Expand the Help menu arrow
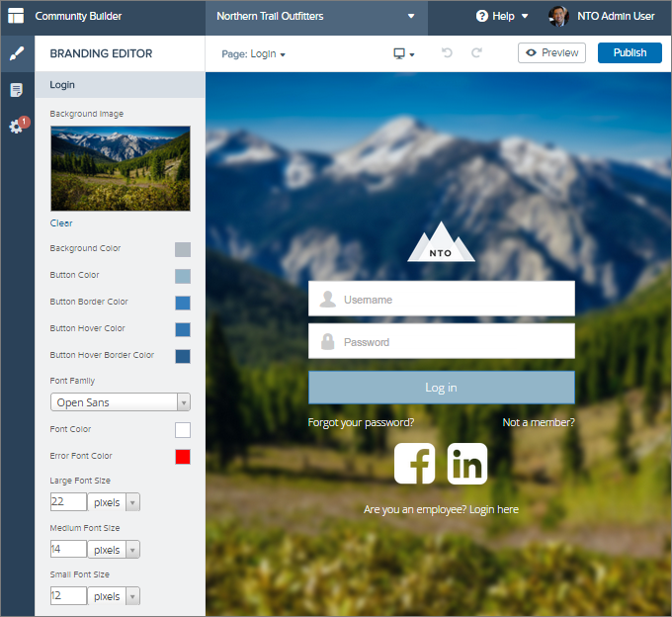 click(x=525, y=16)
